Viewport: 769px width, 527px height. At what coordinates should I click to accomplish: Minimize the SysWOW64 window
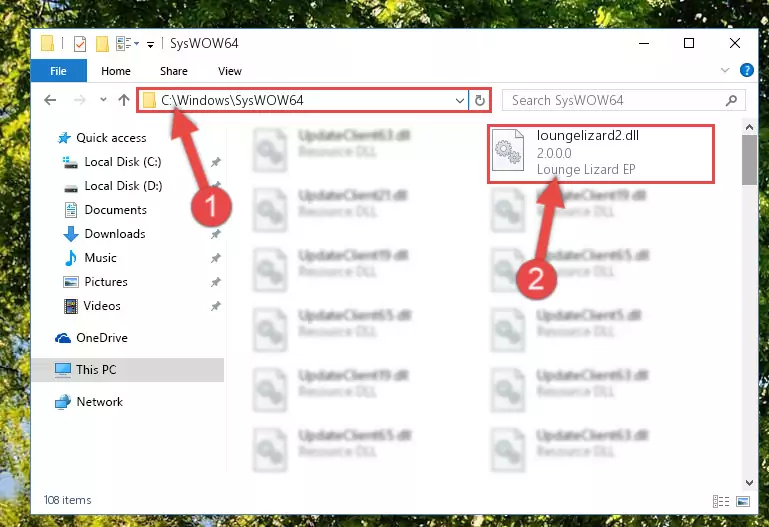tap(644, 44)
